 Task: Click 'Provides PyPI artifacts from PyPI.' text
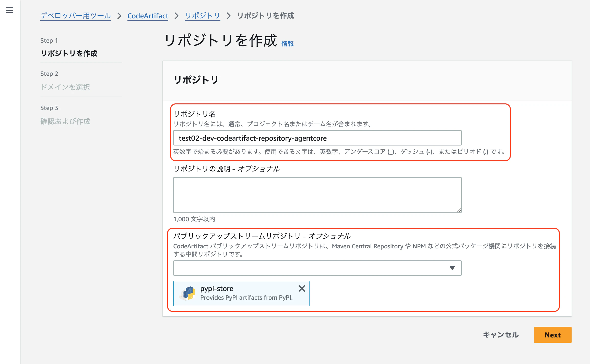click(246, 298)
